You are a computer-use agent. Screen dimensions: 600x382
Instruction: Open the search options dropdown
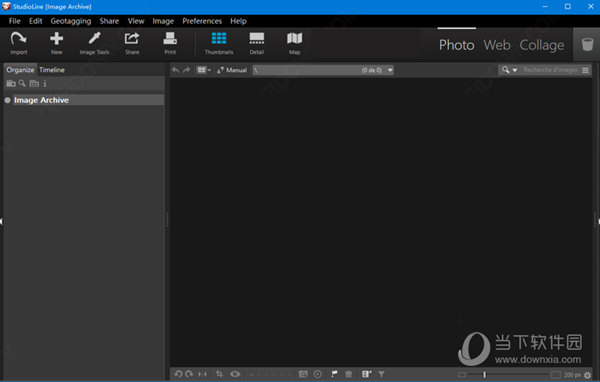click(x=509, y=70)
